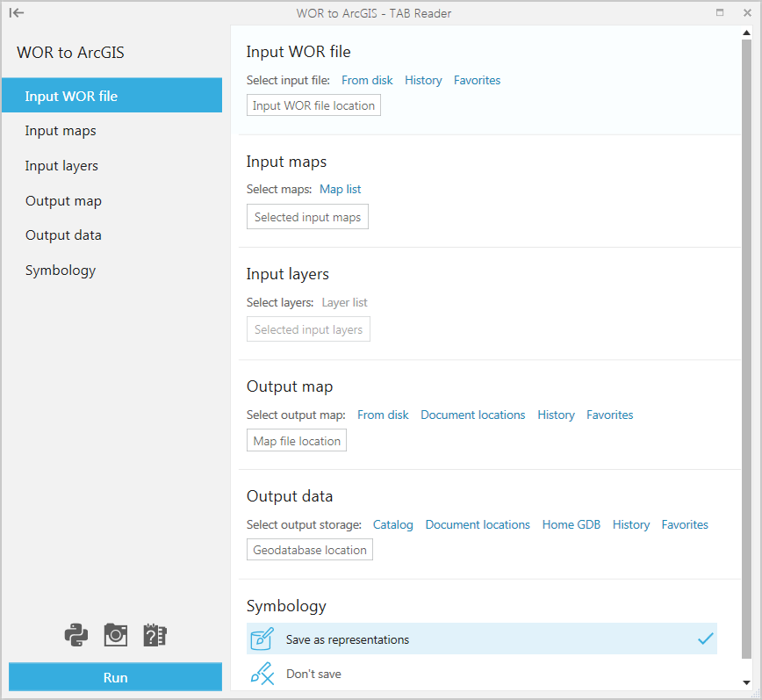Image resolution: width=762 pixels, height=700 pixels.
Task: Click the scrollbar down arrow
Action: (746, 682)
